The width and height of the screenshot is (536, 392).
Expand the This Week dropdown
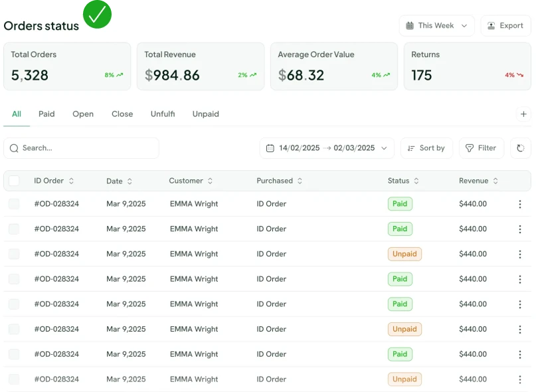[436, 25]
